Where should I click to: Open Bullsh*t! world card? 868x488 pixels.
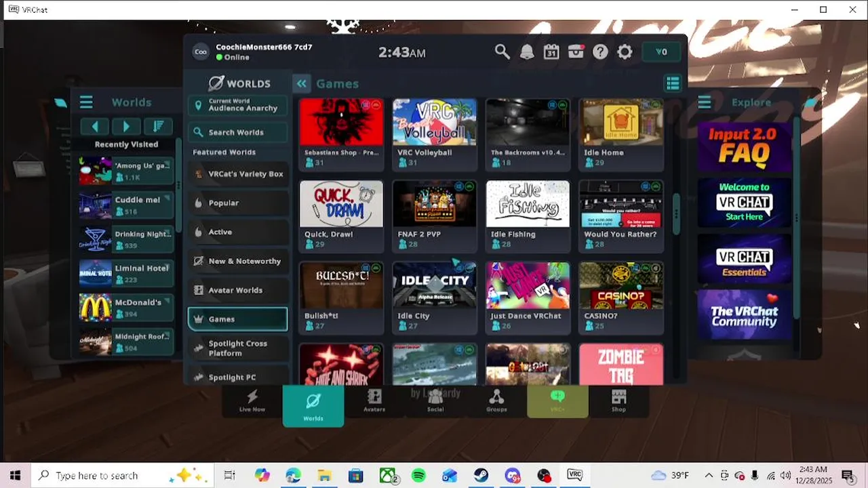point(341,298)
